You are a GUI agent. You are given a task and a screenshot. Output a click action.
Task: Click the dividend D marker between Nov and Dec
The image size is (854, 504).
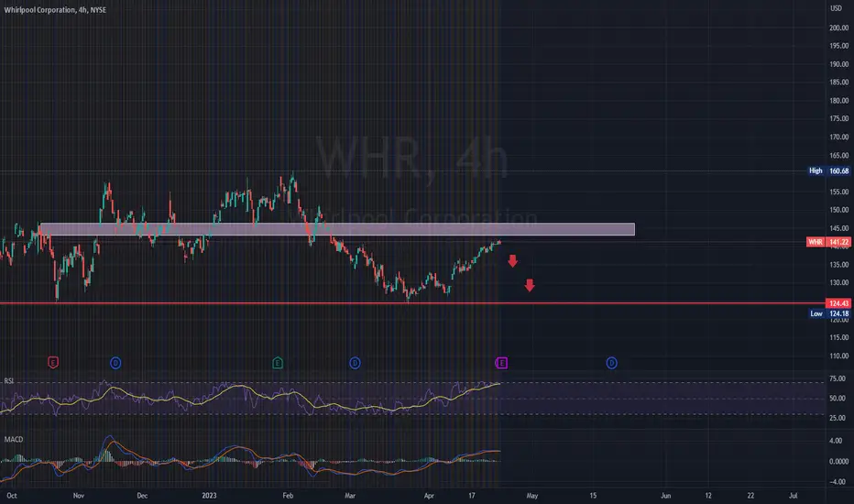115,363
